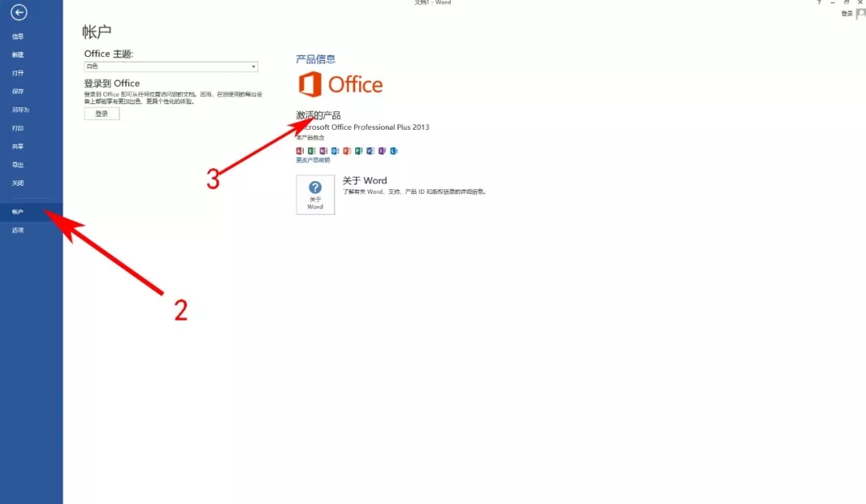Click the PowerPoint product icon

[347, 151]
